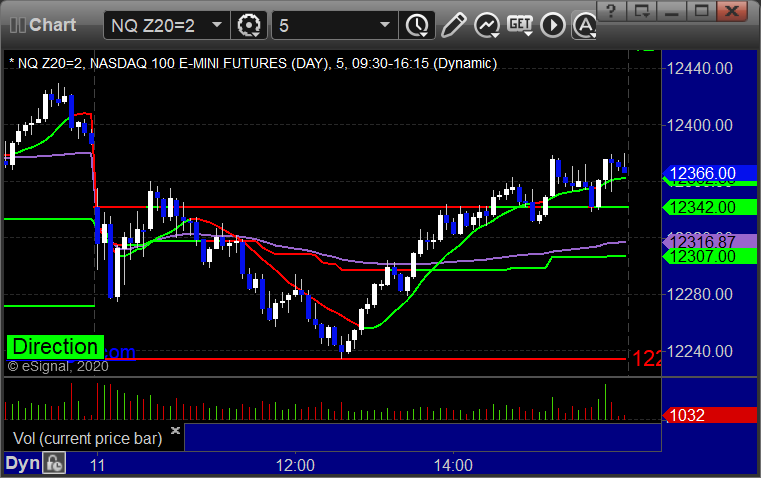Select the purple 12316.87 price tag
761x478 pixels.
(710, 241)
